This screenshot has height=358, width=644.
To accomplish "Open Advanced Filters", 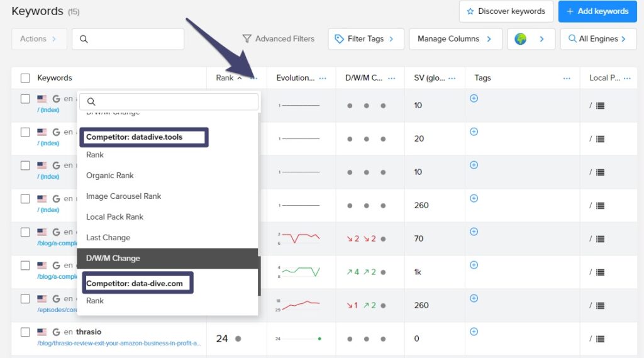I will click(278, 38).
